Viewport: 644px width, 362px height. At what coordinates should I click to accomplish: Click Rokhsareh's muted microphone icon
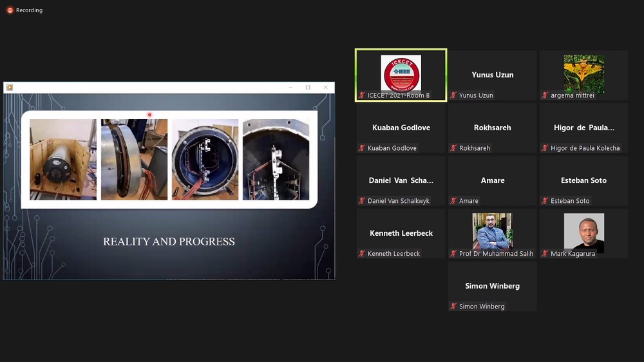click(x=453, y=148)
